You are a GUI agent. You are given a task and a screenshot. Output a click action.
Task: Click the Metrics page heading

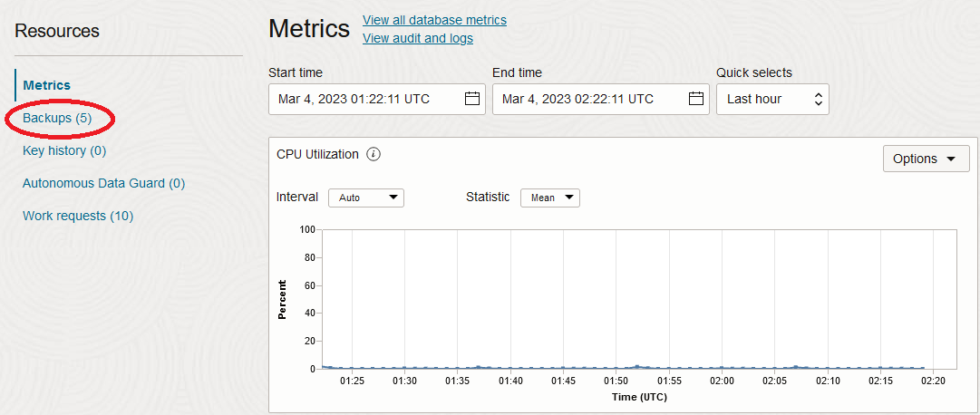click(x=309, y=28)
